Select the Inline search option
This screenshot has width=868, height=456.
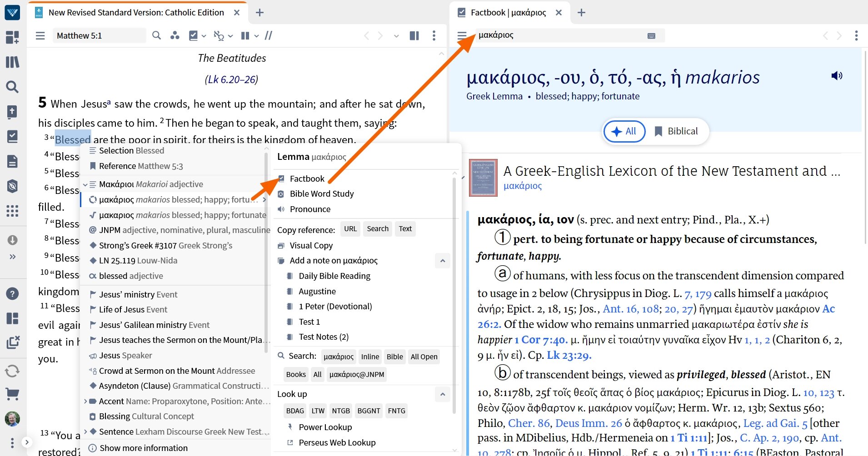370,357
